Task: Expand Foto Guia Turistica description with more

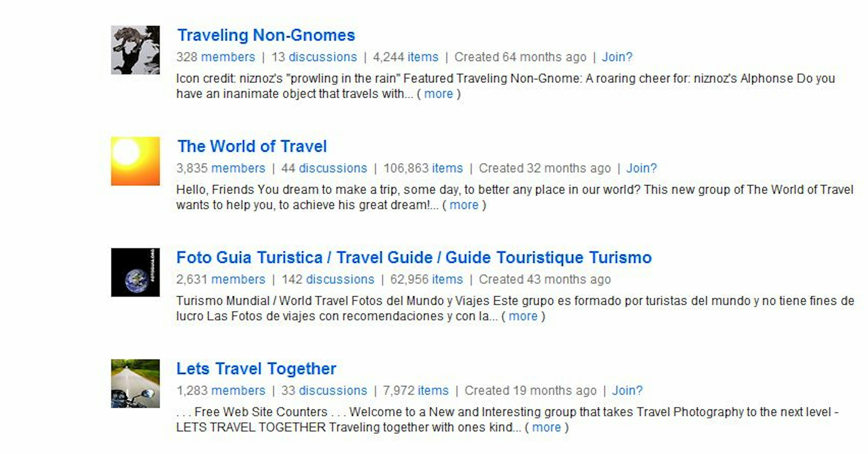Action: (523, 316)
